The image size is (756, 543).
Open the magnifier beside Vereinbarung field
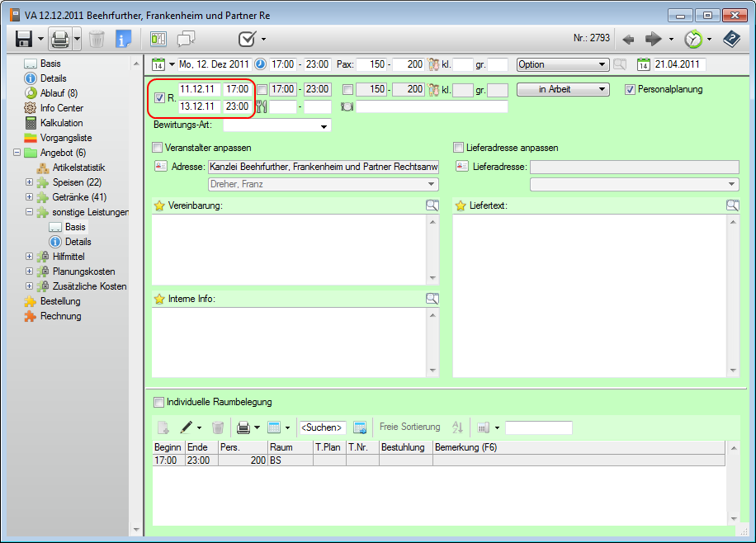pos(432,205)
